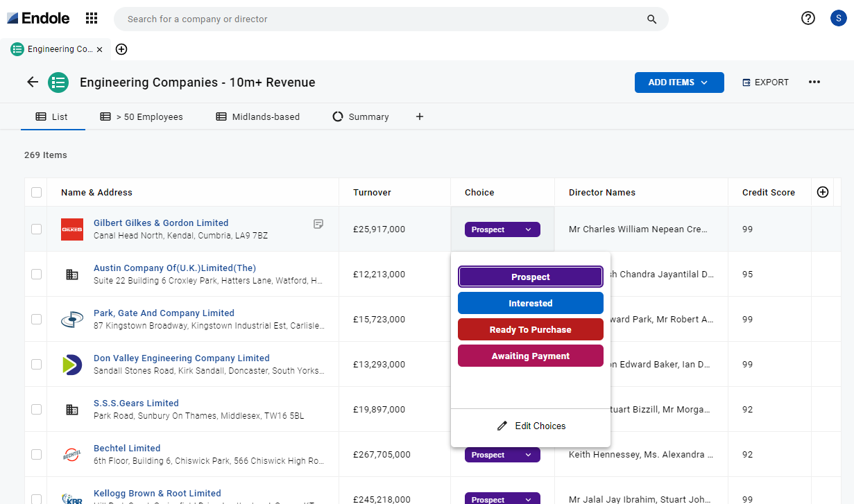Viewport: 854px width, 504px height.
Task: Click the Endole logo
Action: tap(38, 19)
